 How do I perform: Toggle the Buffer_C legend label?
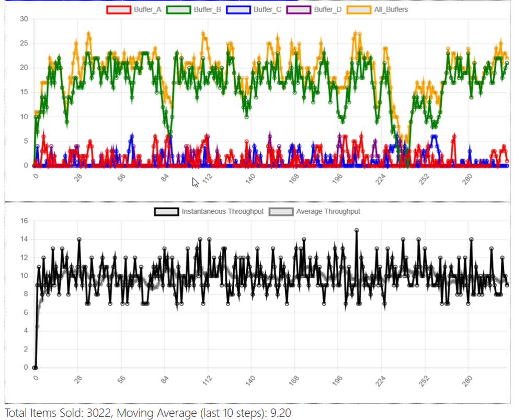click(x=268, y=10)
